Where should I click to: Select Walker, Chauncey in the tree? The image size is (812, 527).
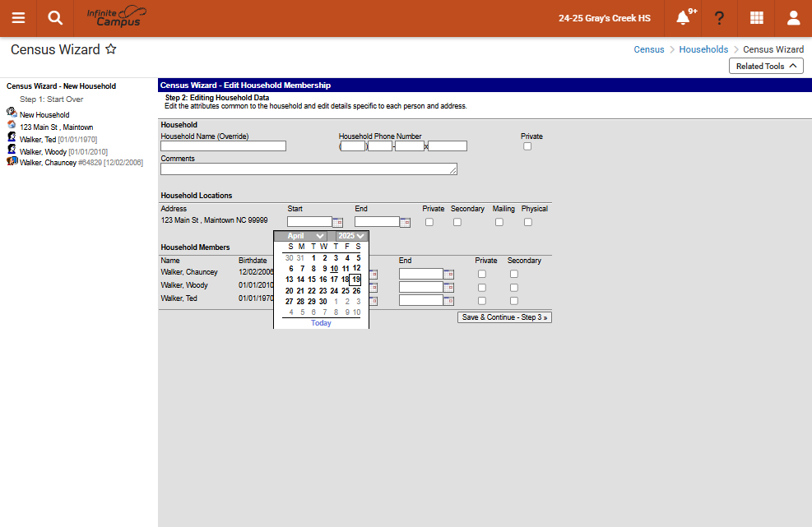tap(81, 163)
